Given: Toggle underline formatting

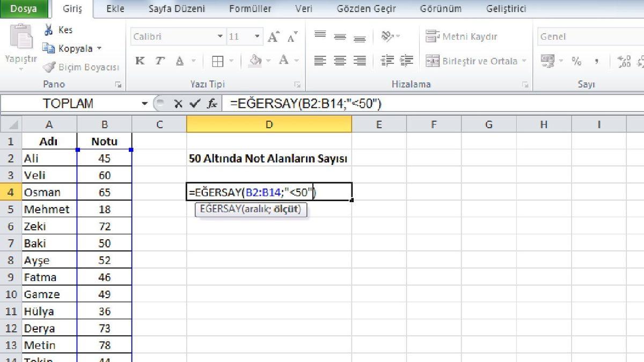Looking at the screenshot, I should tap(179, 61).
